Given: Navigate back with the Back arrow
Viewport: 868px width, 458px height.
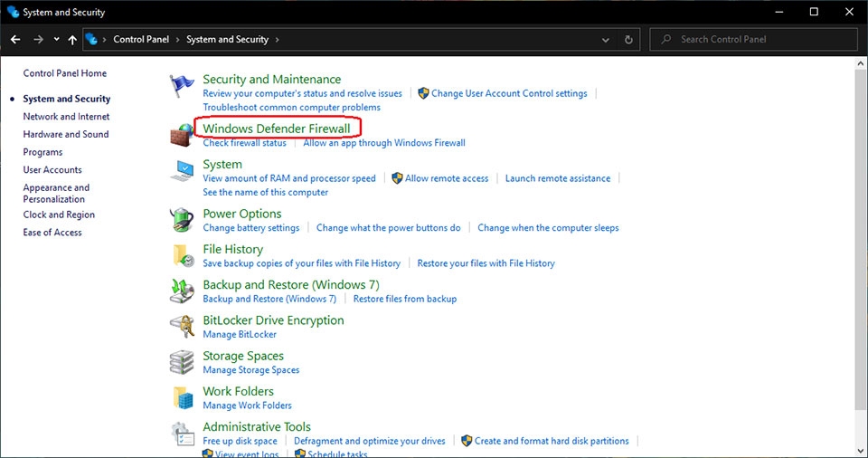Looking at the screenshot, I should pyautogui.click(x=15, y=40).
